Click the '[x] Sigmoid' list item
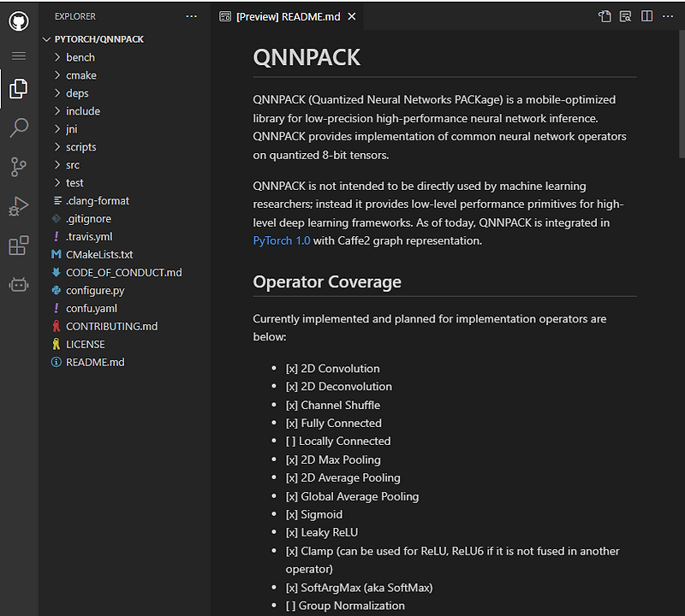This screenshot has width=685, height=616. point(313,514)
